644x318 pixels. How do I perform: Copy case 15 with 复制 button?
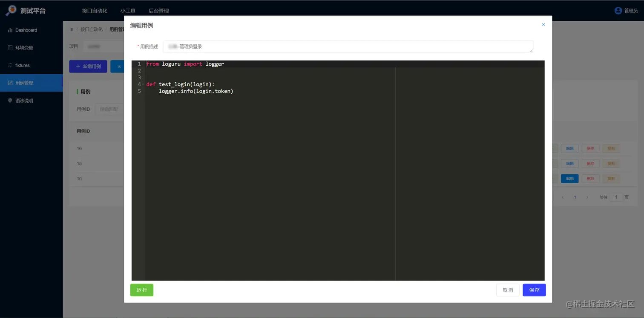coord(611,163)
